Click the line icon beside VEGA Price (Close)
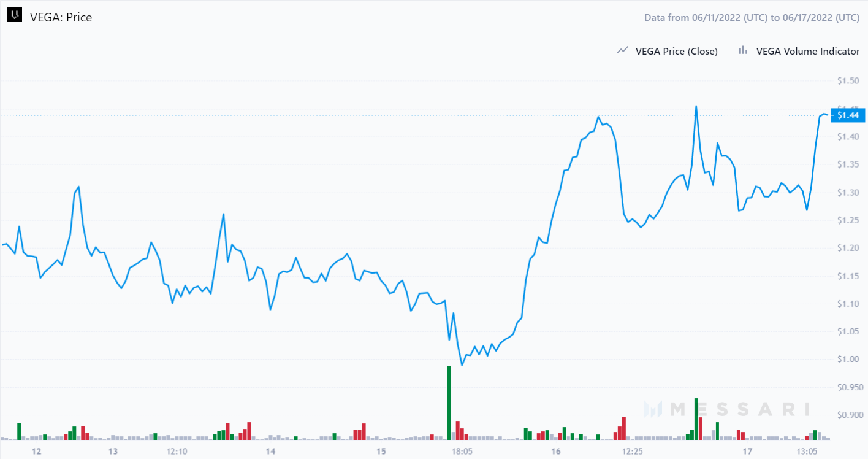Image resolution: width=868 pixels, height=459 pixels. pos(622,51)
